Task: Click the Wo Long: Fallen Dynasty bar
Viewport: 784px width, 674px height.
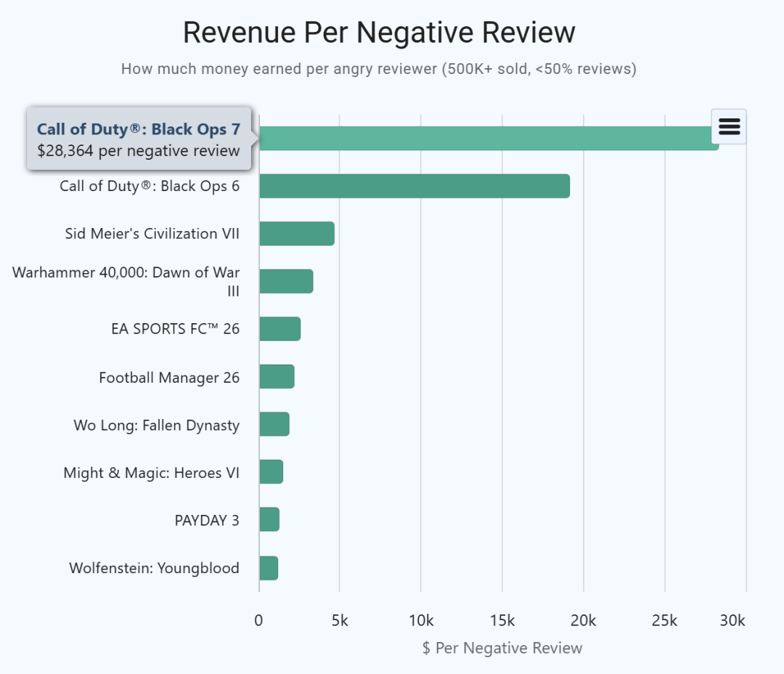Action: tap(274, 424)
